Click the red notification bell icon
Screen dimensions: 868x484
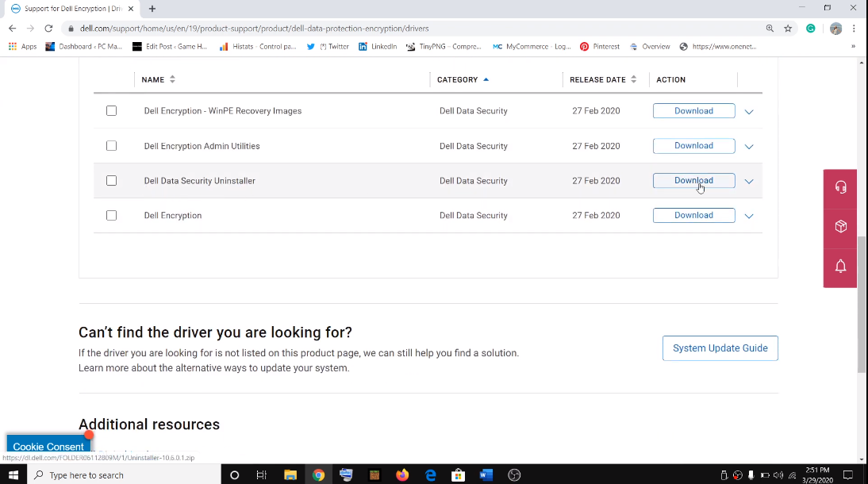pos(840,266)
